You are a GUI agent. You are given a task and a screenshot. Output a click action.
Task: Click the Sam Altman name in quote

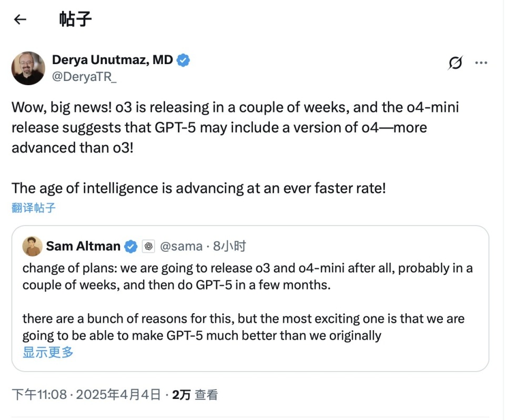(x=83, y=246)
